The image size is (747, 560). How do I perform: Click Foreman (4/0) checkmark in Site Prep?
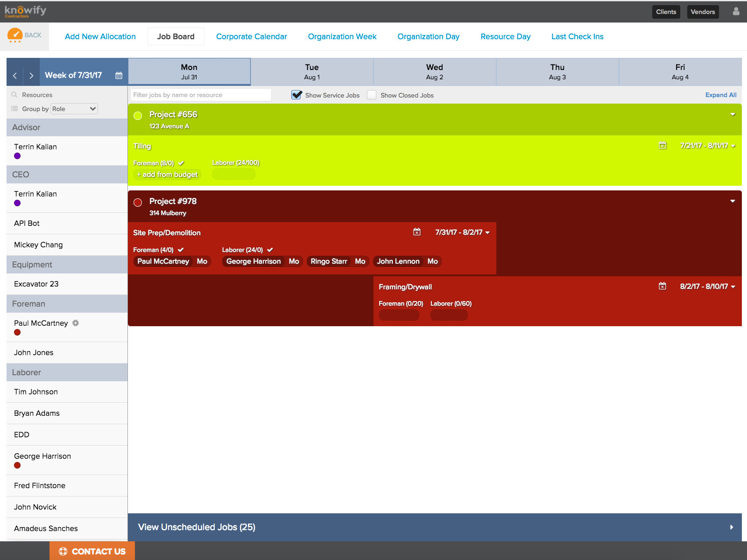(181, 250)
